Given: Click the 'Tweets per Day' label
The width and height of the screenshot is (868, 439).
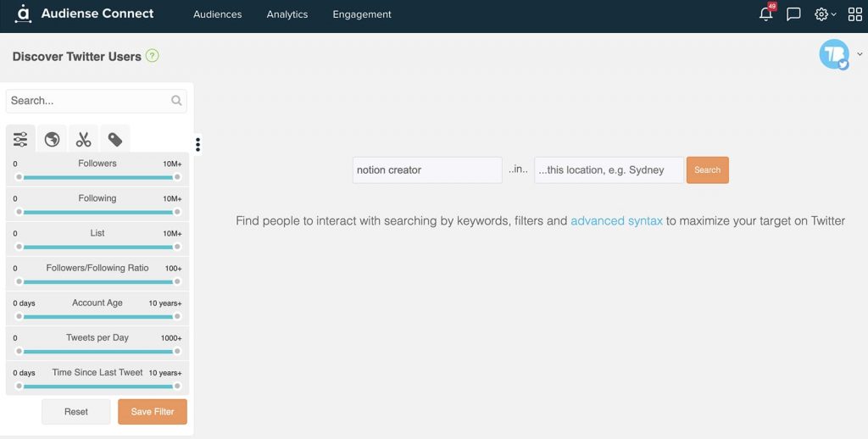Looking at the screenshot, I should pyautogui.click(x=97, y=337).
